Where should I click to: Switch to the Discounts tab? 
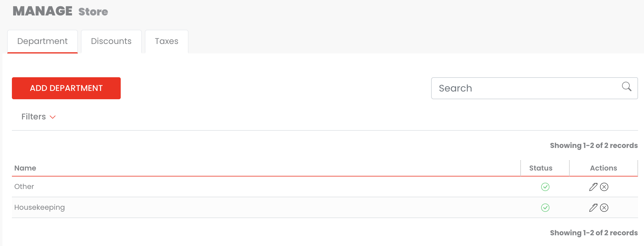111,41
